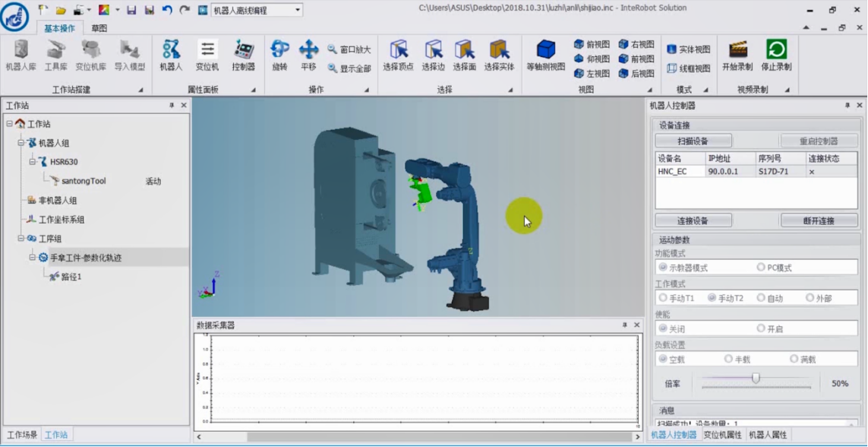This screenshot has width=868, height=447.
Task: Click the 控制器 controller icon
Action: pos(244,55)
